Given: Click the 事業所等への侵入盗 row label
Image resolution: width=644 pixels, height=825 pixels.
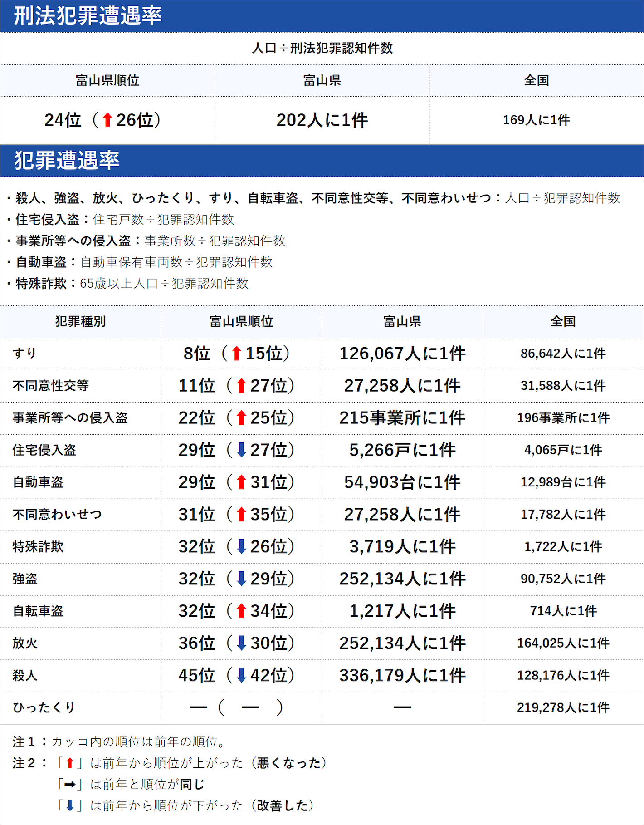Looking at the screenshot, I should coord(70,418).
